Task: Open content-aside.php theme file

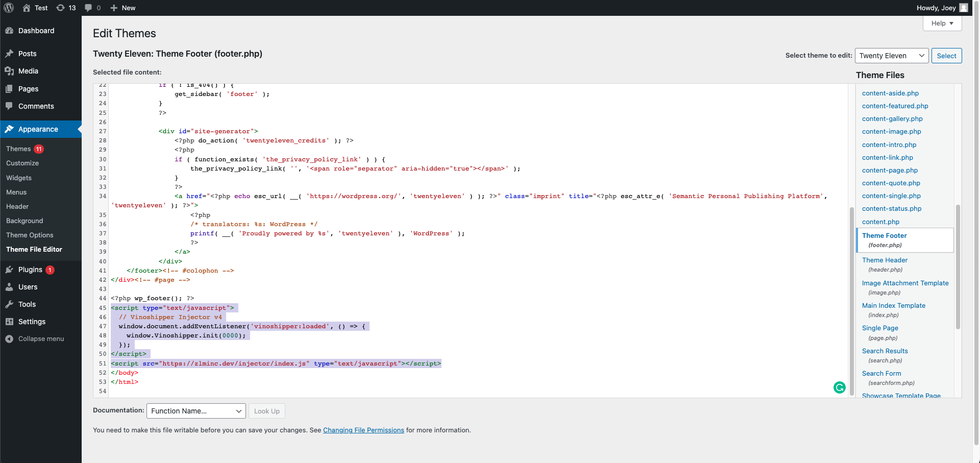Action: pyautogui.click(x=890, y=93)
